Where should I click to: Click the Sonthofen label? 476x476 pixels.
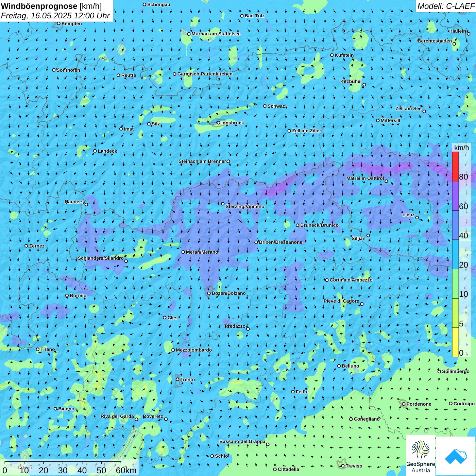68,70
